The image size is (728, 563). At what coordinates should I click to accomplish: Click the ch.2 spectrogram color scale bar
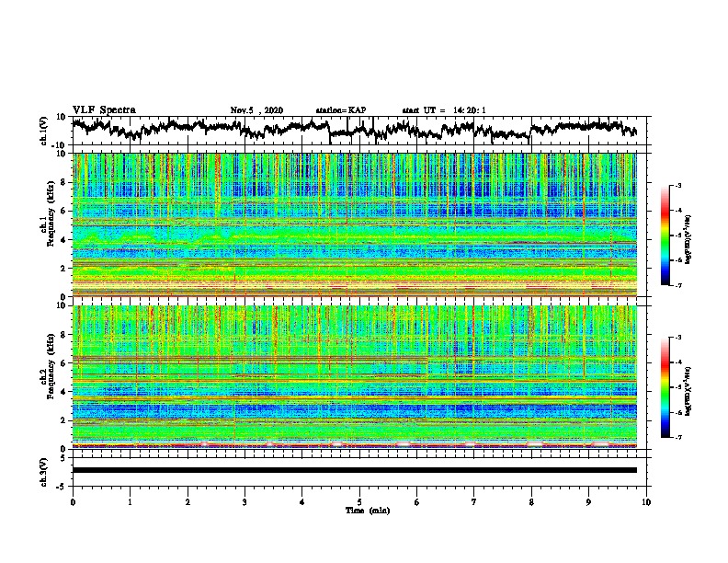665,387
